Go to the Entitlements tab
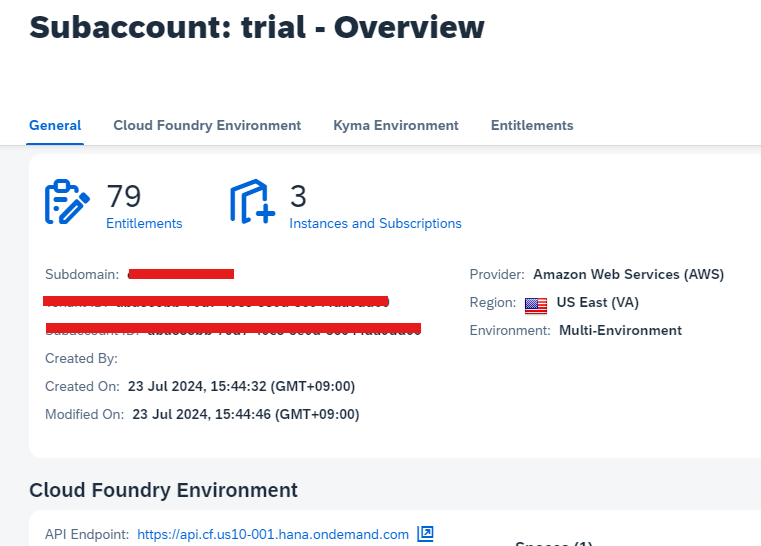761x546 pixels. click(532, 126)
